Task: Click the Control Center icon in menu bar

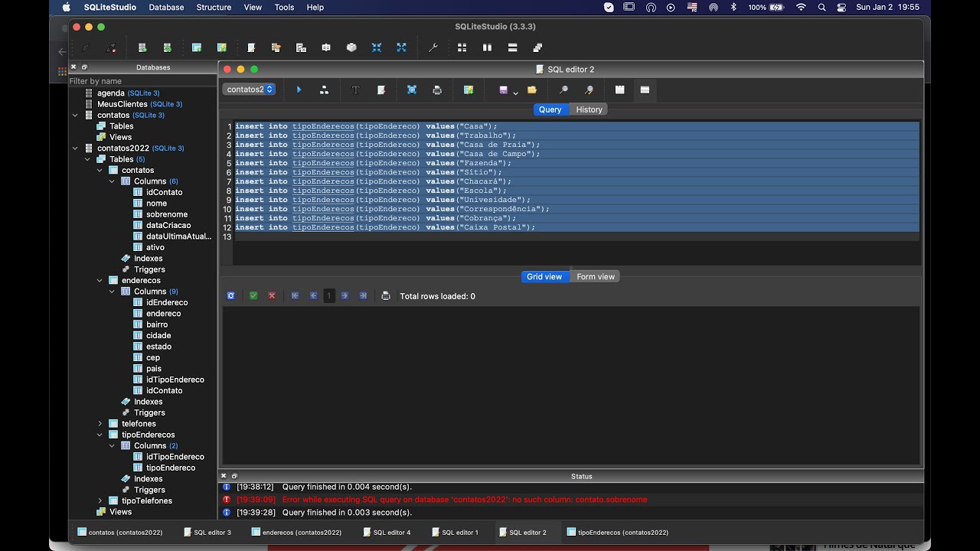Action: (x=842, y=7)
